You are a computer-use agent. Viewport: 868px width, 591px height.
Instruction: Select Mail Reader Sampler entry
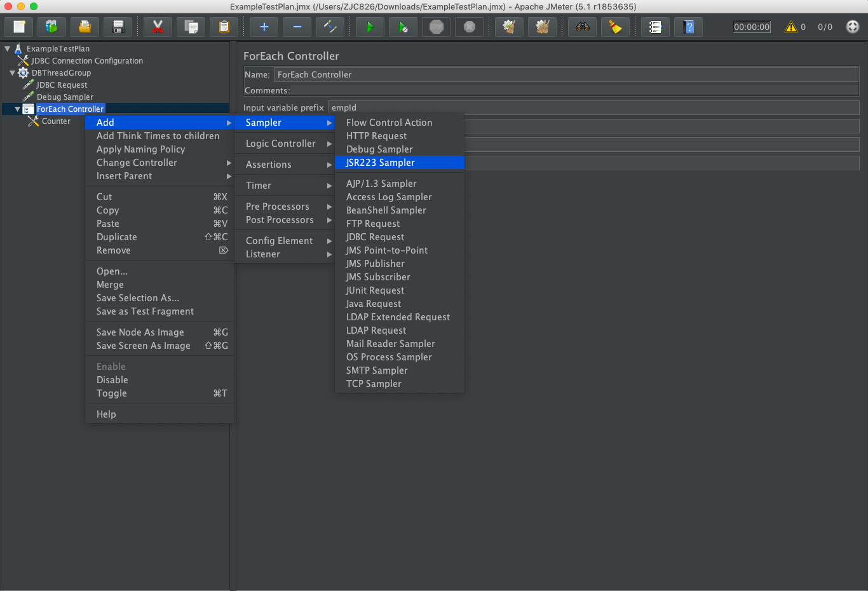point(400,344)
